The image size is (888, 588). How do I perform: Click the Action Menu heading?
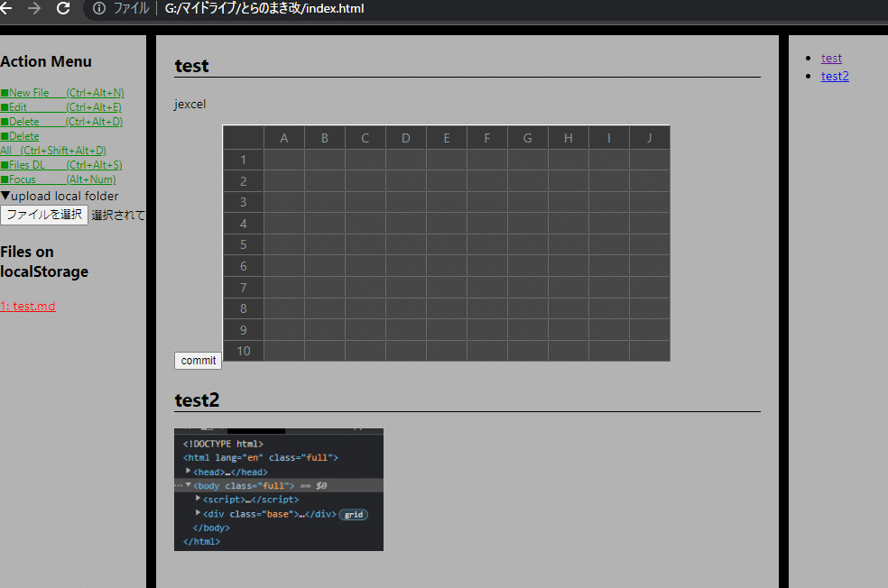pos(46,61)
